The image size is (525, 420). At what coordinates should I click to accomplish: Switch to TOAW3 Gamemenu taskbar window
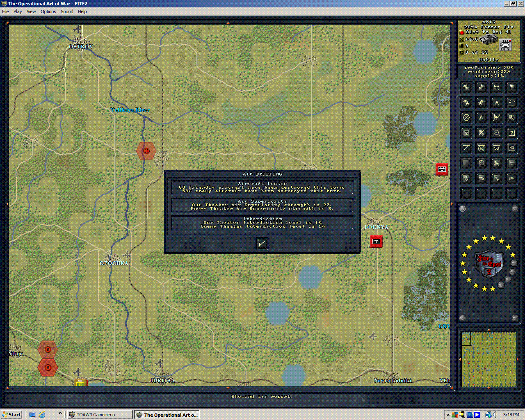pos(100,415)
